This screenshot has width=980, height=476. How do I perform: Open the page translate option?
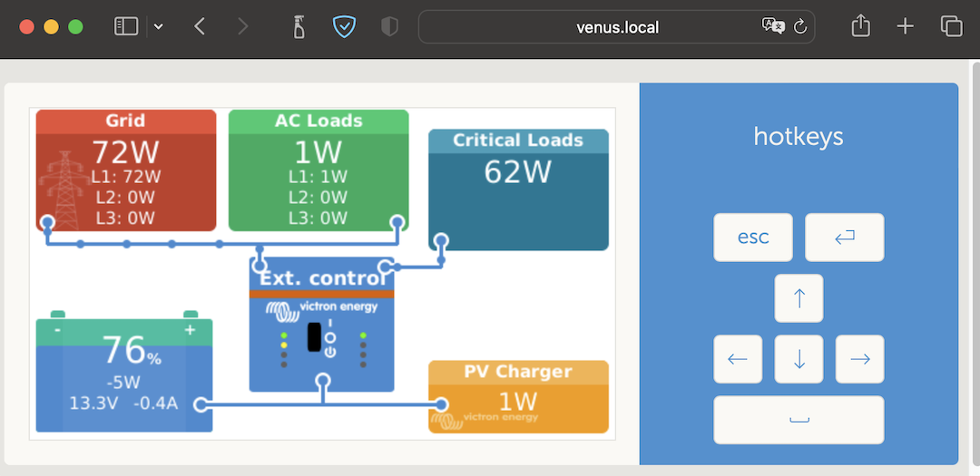[x=772, y=26]
